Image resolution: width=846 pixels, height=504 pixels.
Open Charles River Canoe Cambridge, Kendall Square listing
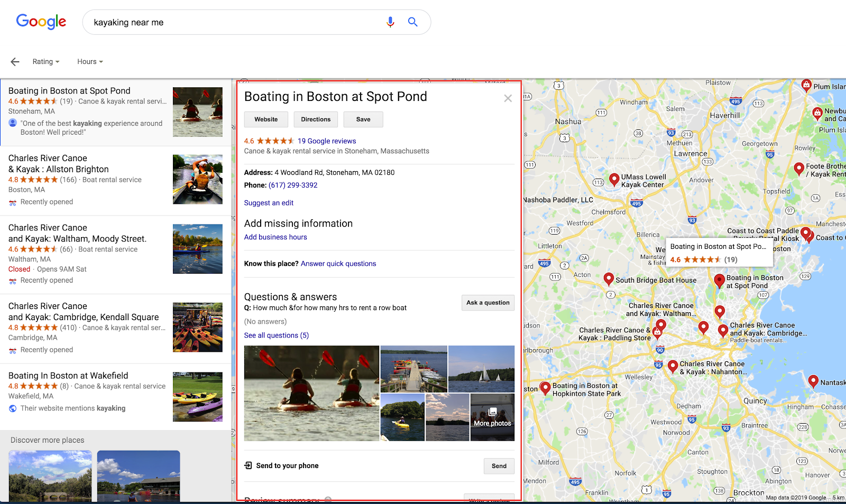(116, 329)
